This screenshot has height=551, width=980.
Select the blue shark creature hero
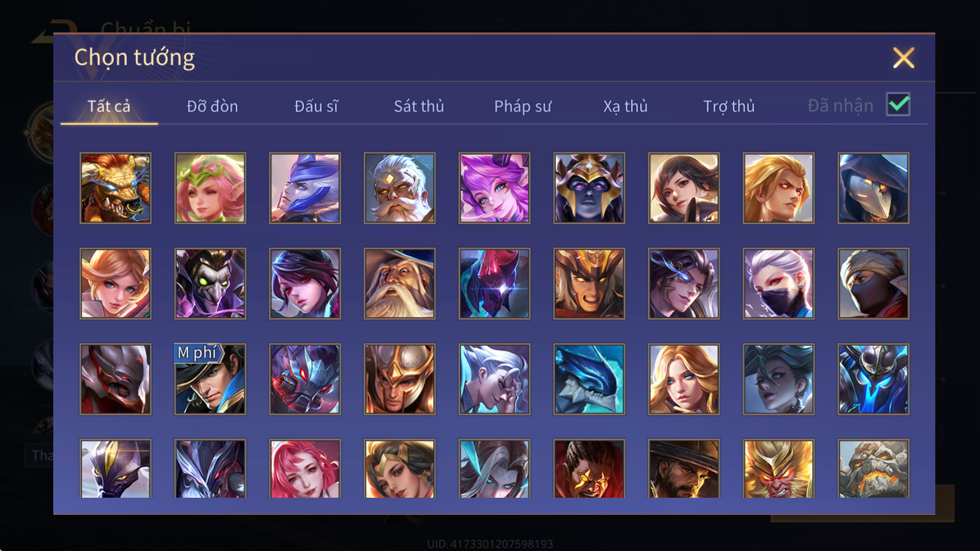click(x=589, y=379)
